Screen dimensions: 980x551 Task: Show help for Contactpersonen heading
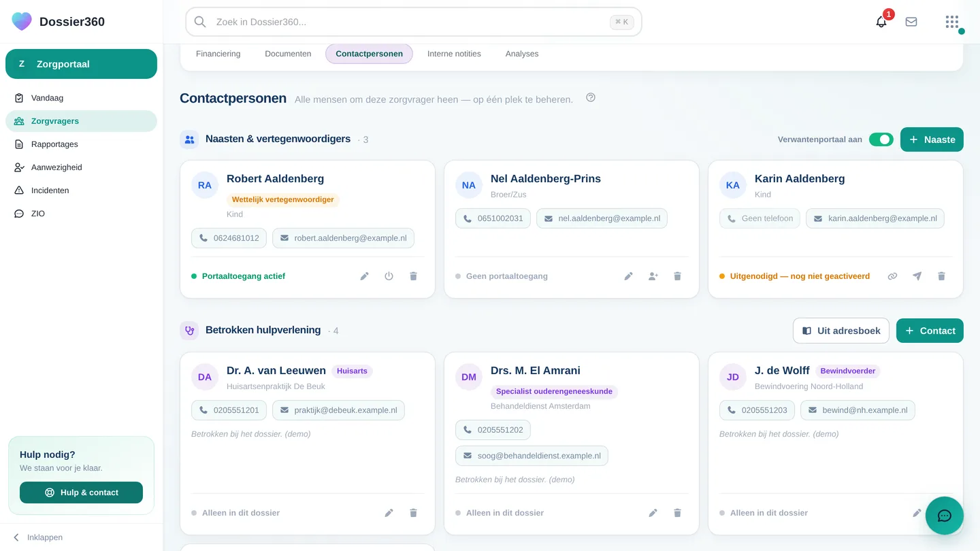[x=591, y=98]
